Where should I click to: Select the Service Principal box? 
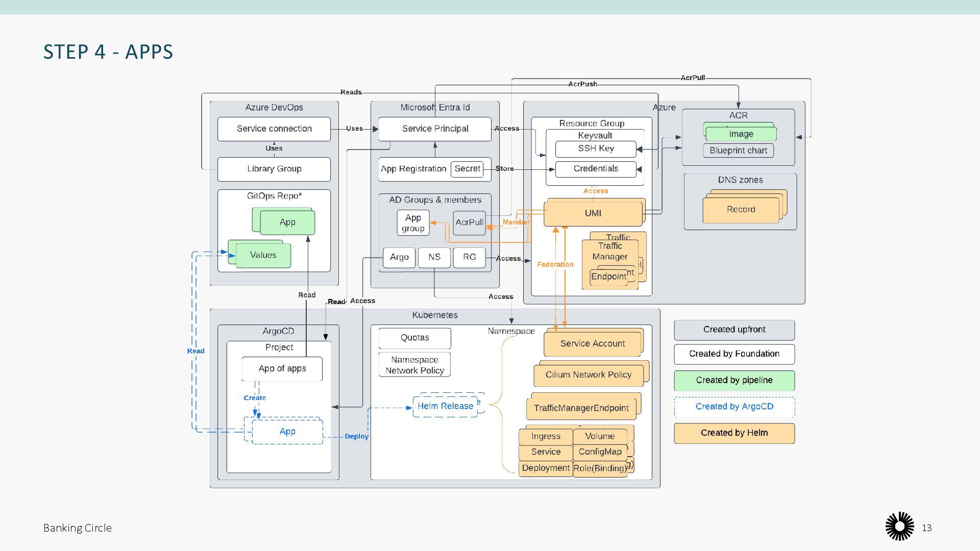[x=435, y=129]
